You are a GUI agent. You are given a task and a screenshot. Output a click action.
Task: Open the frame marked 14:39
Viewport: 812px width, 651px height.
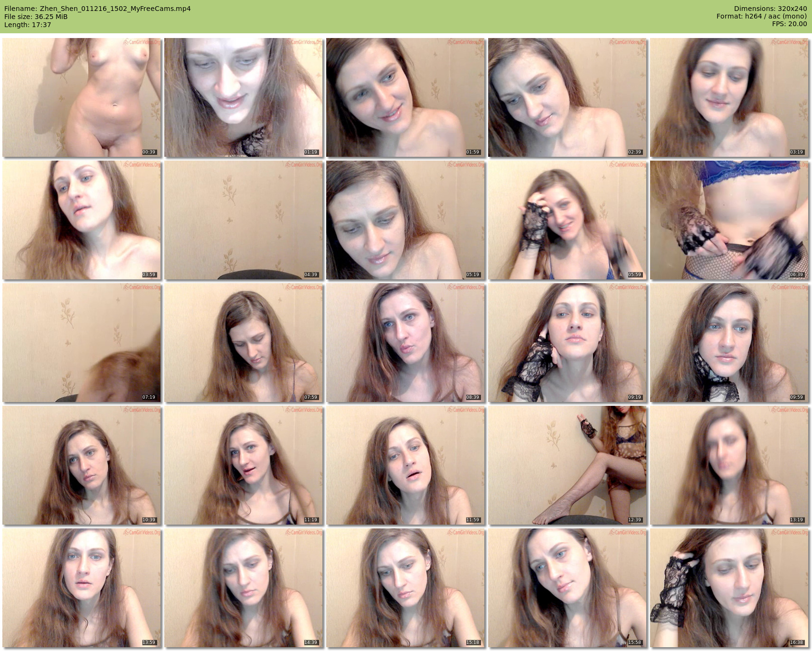[x=244, y=588]
